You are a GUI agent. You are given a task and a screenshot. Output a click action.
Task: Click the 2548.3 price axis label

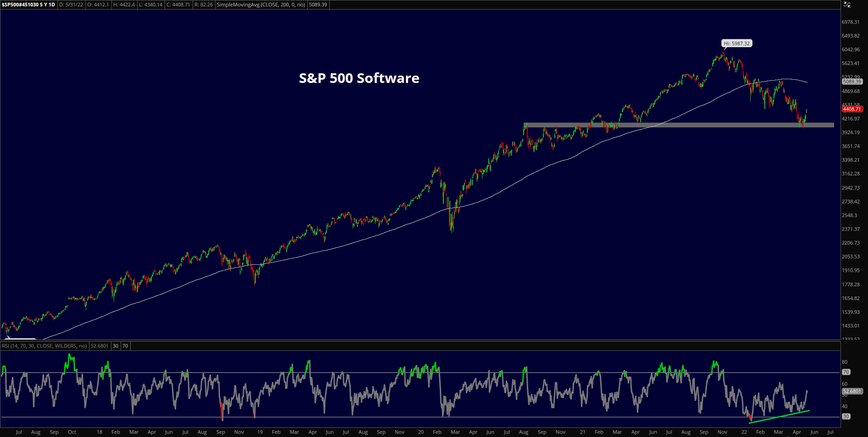[849, 215]
